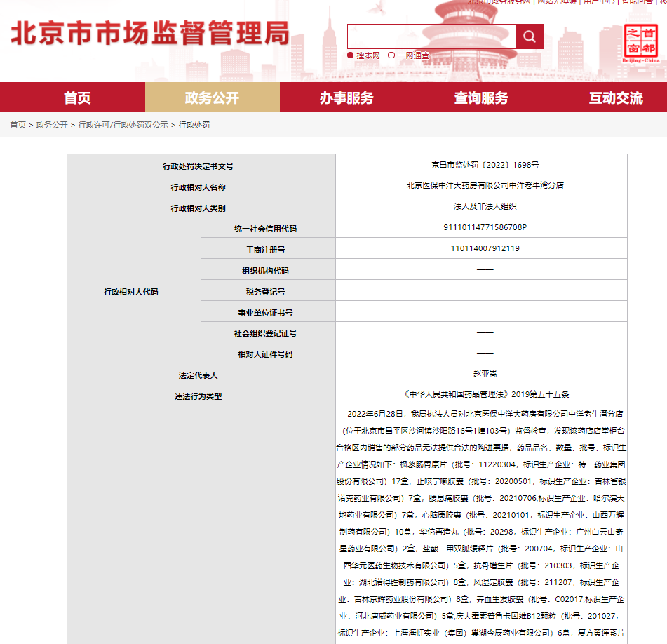The width and height of the screenshot is (667, 644).
Task: Open the 行政许可/行政处罚双公示 breadcrumb link
Action: [123, 125]
